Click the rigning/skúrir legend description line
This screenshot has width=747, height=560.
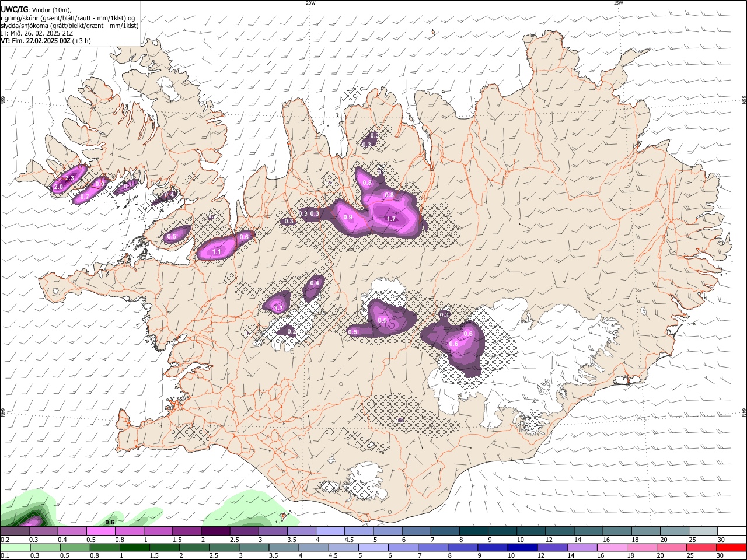point(68,18)
